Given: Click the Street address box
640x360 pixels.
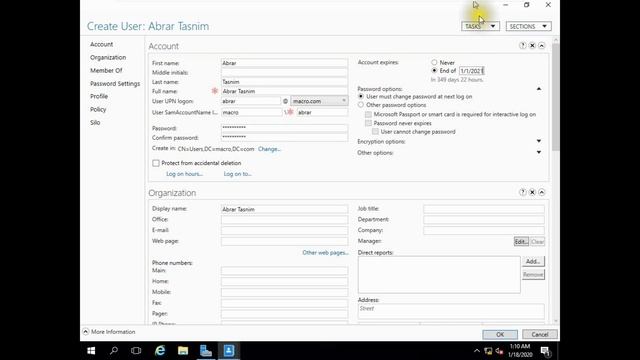Looking at the screenshot, I should (451, 311).
